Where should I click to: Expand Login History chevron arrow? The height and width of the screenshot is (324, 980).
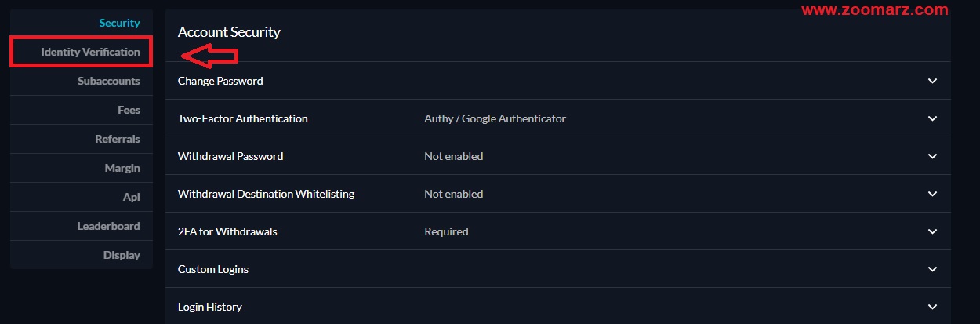click(932, 307)
